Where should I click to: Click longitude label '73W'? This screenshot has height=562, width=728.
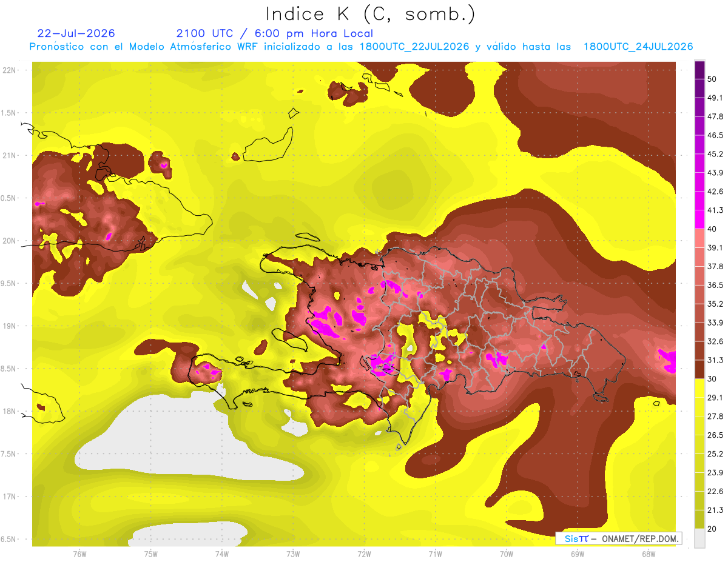coord(293,554)
